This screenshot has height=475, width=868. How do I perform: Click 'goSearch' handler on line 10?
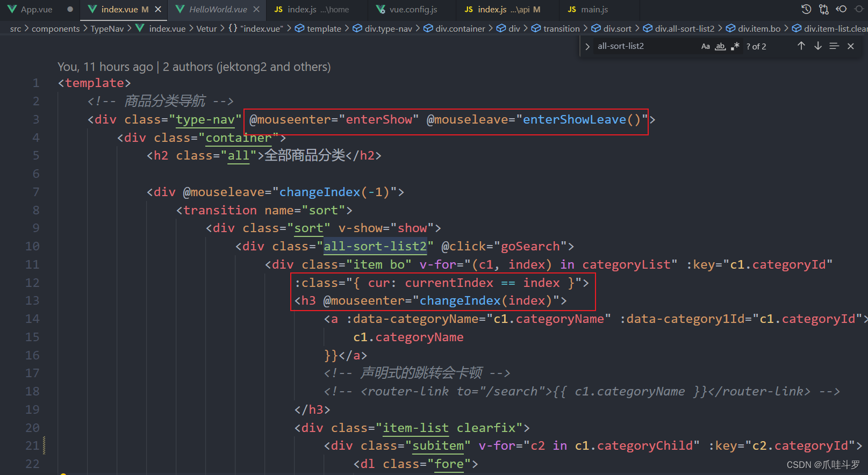(530, 246)
